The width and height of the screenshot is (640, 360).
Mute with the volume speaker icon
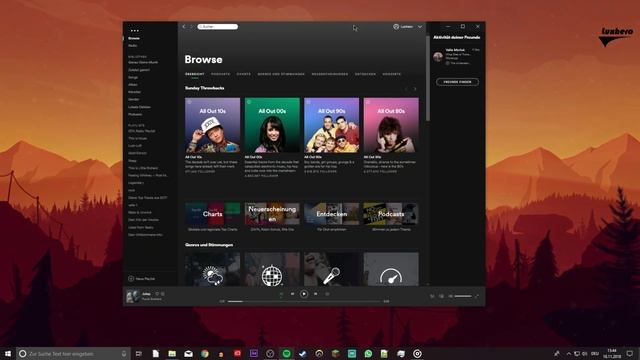point(451,296)
